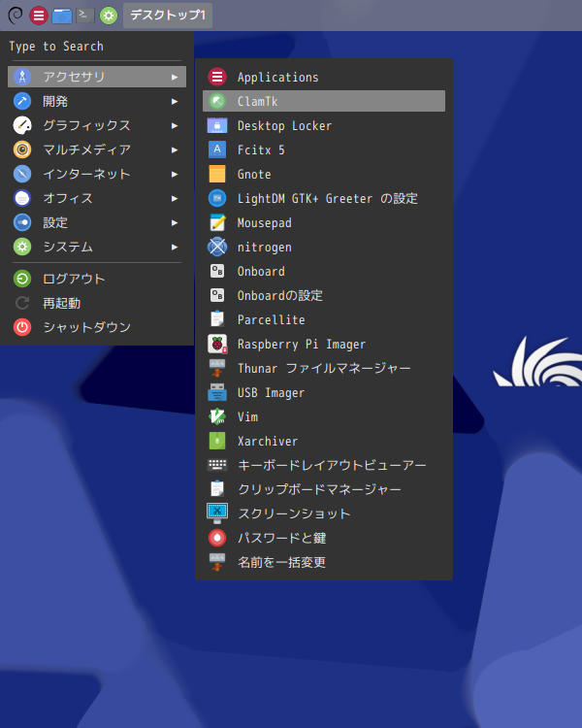Launch the スクリーンショット tool

(x=324, y=513)
